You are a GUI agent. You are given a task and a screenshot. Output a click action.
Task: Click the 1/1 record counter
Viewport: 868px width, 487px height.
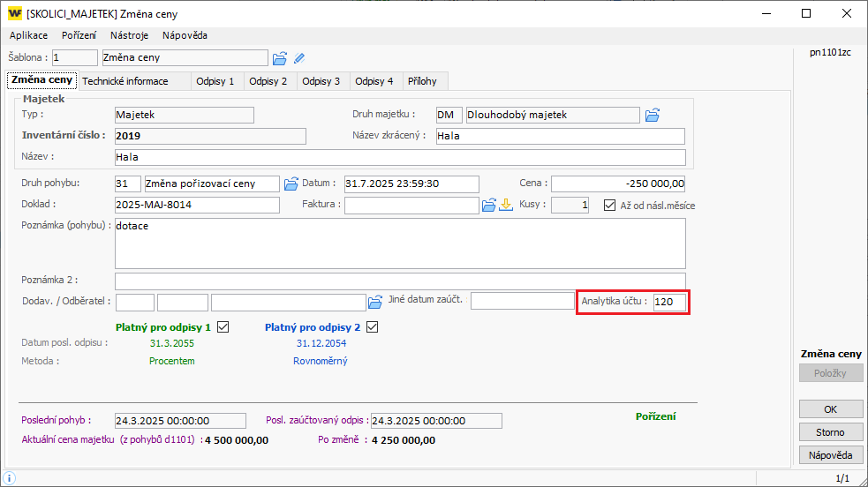coord(842,478)
